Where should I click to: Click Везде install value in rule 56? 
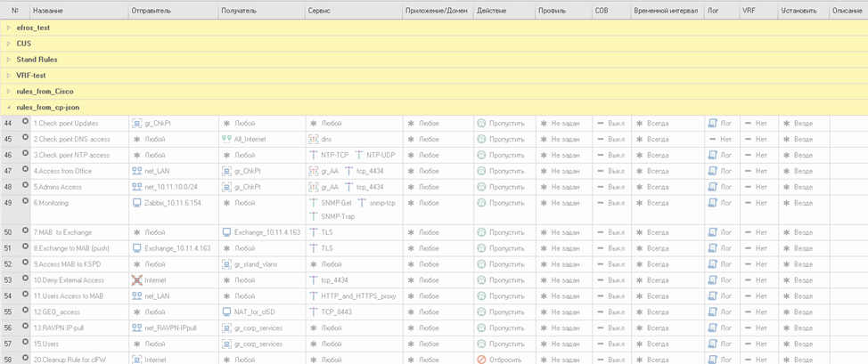pyautogui.click(x=803, y=328)
